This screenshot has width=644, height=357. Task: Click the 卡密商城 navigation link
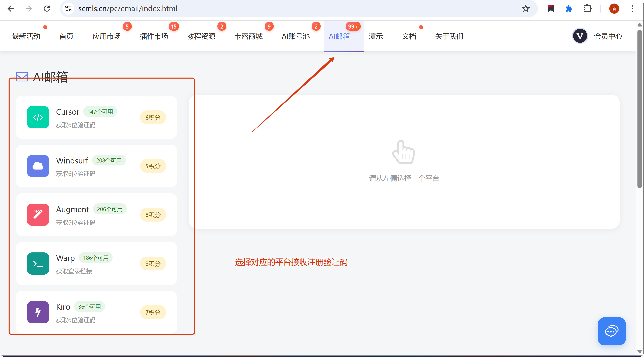(x=249, y=36)
